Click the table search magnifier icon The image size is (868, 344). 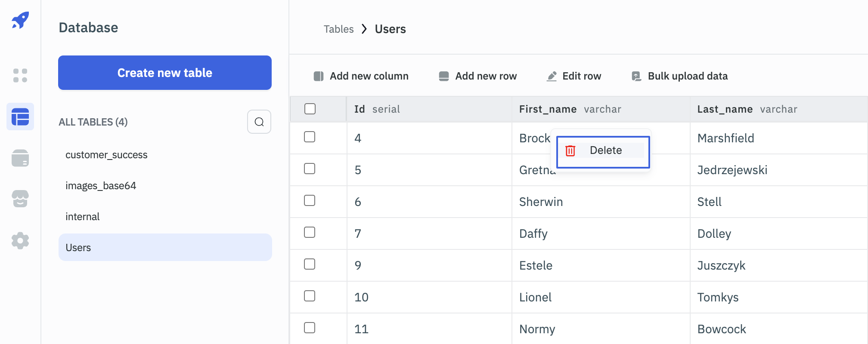259,122
